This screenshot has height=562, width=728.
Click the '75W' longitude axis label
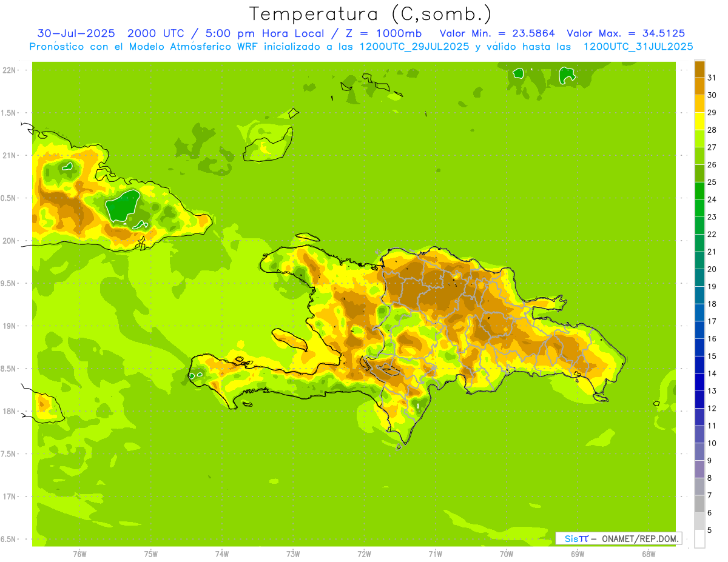[151, 554]
